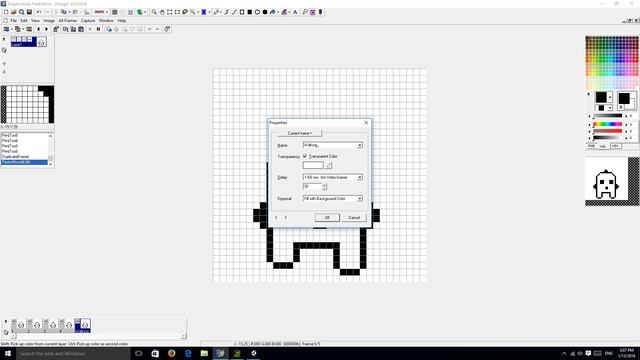640x360 pixels.
Task: Open the Delay preset dropdown
Action: click(360, 178)
